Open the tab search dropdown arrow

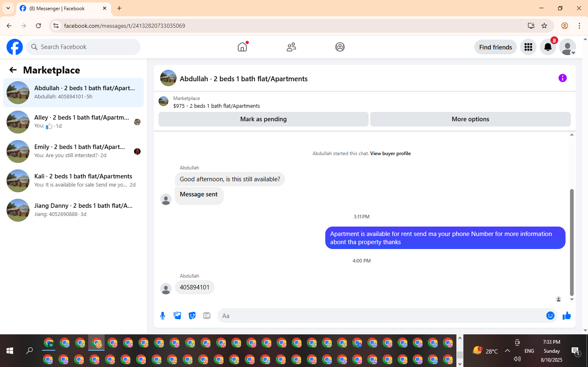8,8
